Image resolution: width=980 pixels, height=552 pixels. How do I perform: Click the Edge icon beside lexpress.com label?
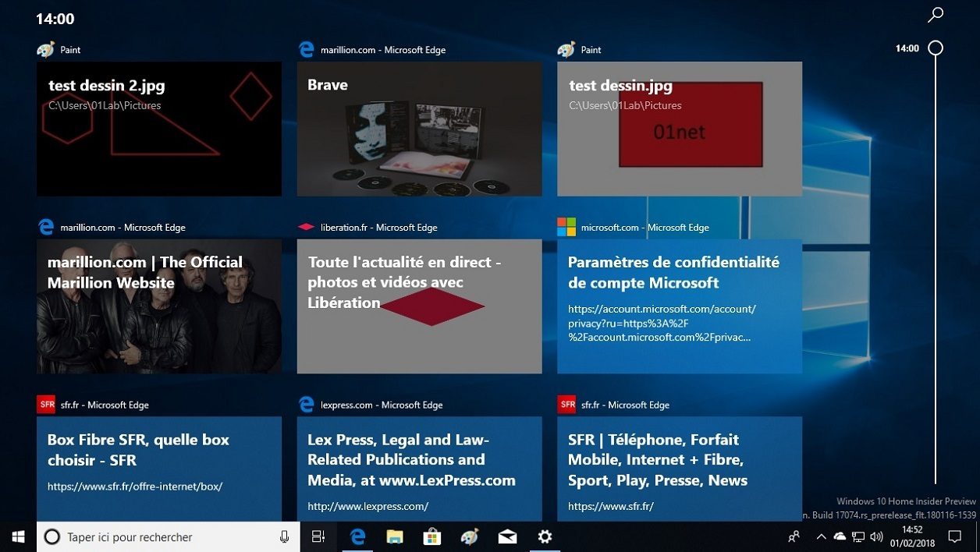coord(307,405)
